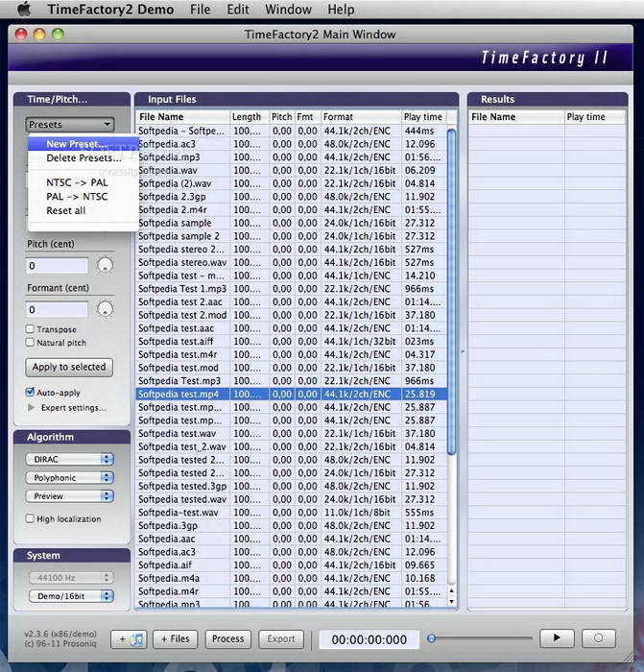Screen dimensions: 644x672
Task: Open the Preview quality dropdown
Action: pos(70,496)
